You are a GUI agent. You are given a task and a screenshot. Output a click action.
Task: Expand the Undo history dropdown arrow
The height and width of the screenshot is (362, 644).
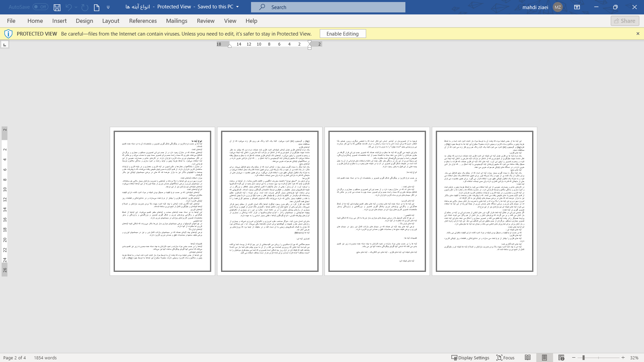tap(76, 7)
